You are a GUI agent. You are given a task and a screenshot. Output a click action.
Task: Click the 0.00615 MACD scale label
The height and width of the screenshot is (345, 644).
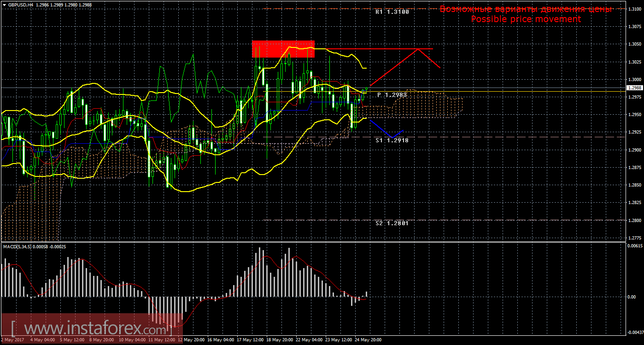coord(635,246)
